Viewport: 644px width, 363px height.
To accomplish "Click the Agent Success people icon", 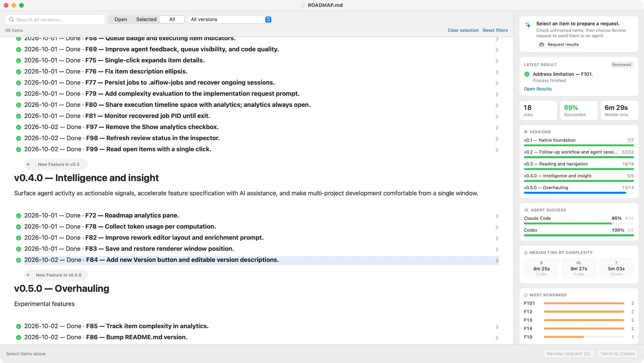I will (526, 210).
